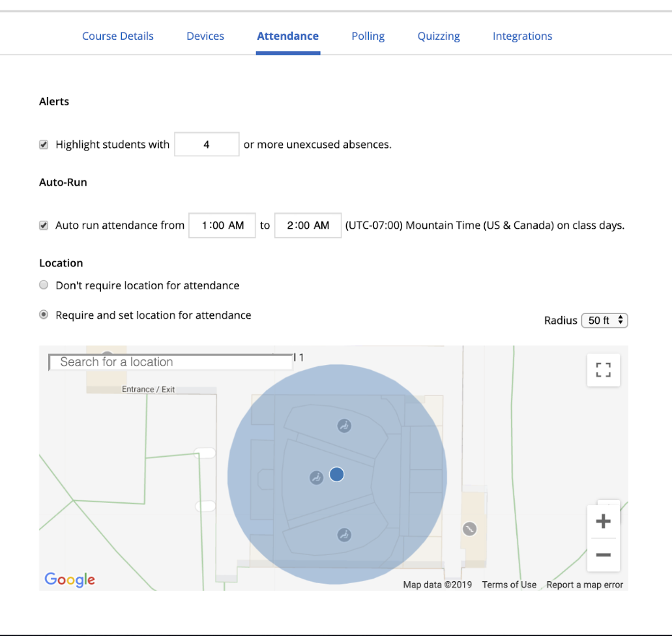This screenshot has width=672, height=636.
Task: Click the Google logo on the map
Action: (70, 579)
